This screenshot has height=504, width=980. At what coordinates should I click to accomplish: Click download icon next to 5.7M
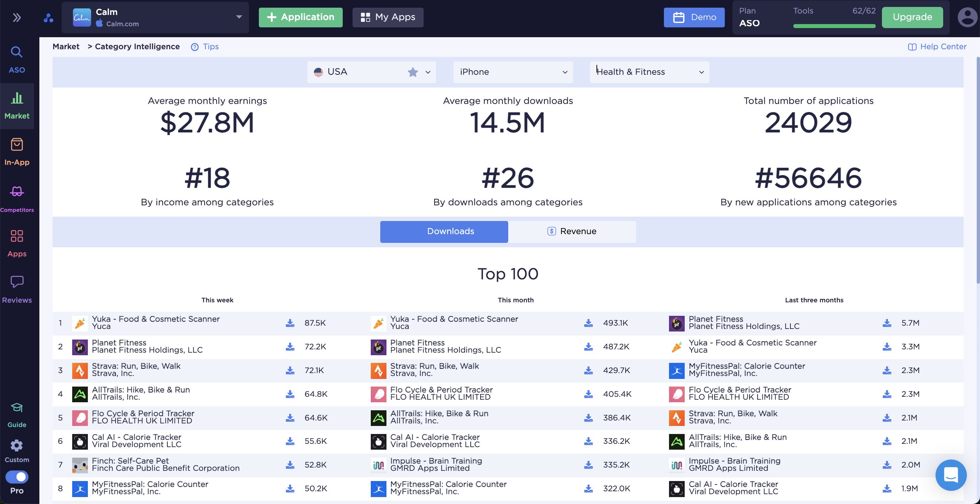click(x=887, y=323)
